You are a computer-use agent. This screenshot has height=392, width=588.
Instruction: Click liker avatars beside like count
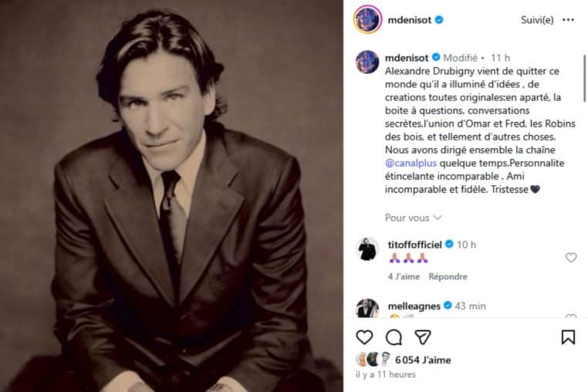(x=373, y=360)
